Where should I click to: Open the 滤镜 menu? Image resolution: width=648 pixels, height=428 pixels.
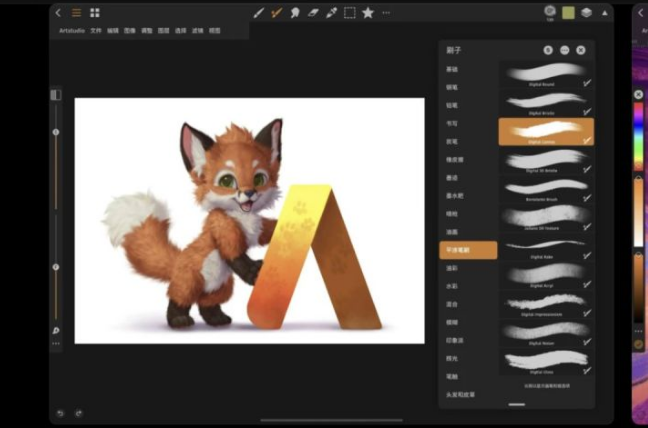pyautogui.click(x=198, y=31)
